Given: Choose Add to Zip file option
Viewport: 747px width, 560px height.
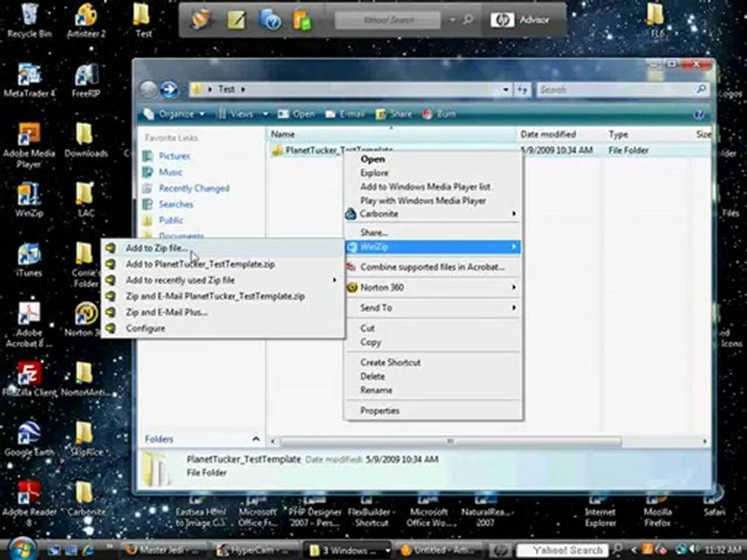Looking at the screenshot, I should coord(156,248).
